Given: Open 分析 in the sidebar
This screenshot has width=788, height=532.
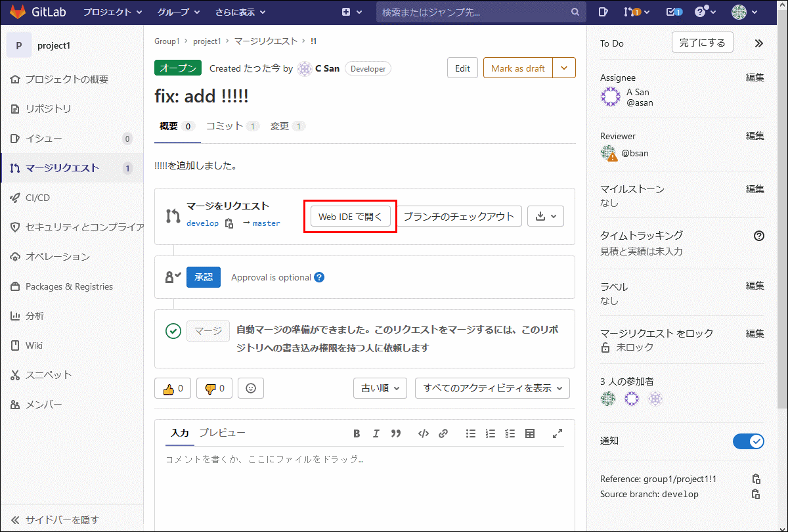Looking at the screenshot, I should (72, 316).
